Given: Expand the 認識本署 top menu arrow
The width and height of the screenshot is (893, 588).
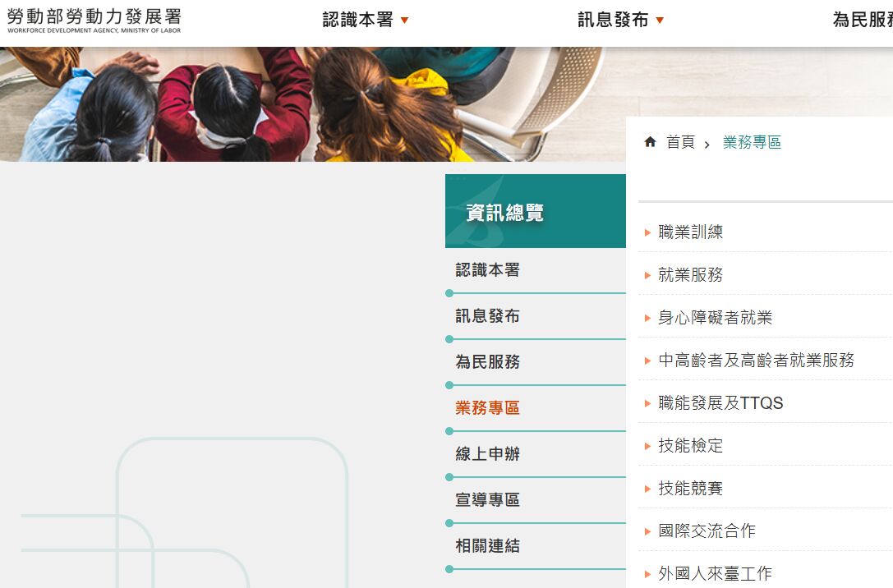Looking at the screenshot, I should click(404, 21).
